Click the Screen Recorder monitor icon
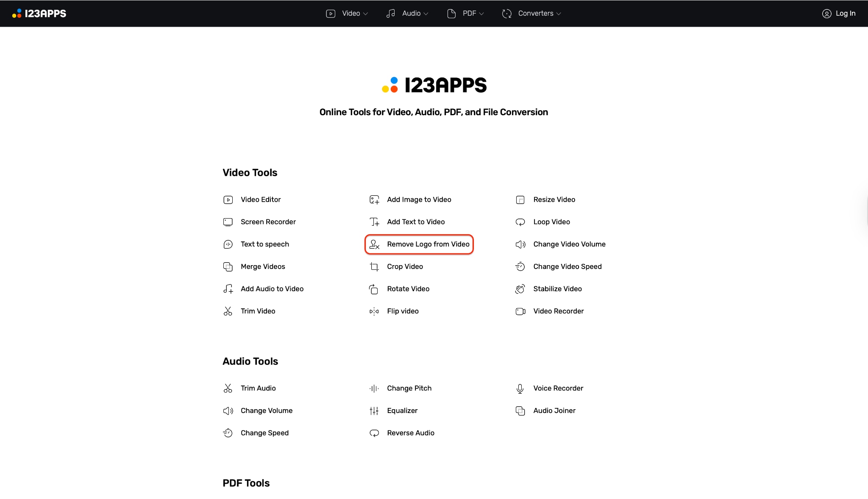The image size is (868, 499). (x=228, y=222)
